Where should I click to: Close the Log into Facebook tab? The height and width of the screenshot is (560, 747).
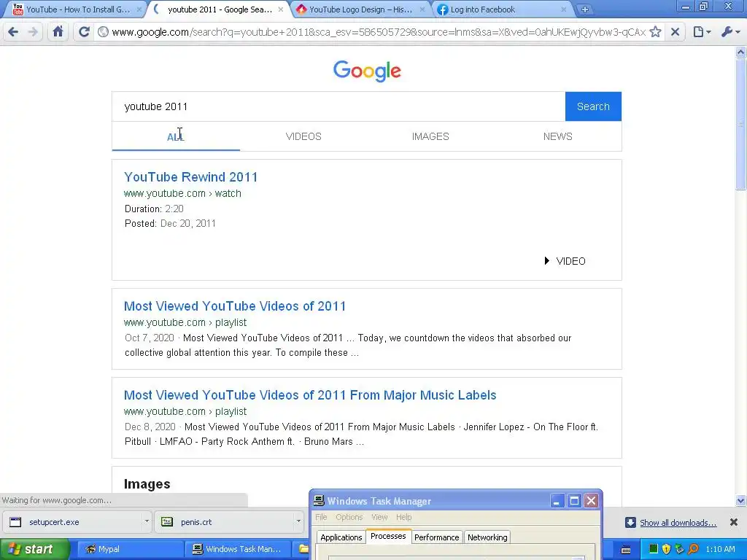click(564, 9)
